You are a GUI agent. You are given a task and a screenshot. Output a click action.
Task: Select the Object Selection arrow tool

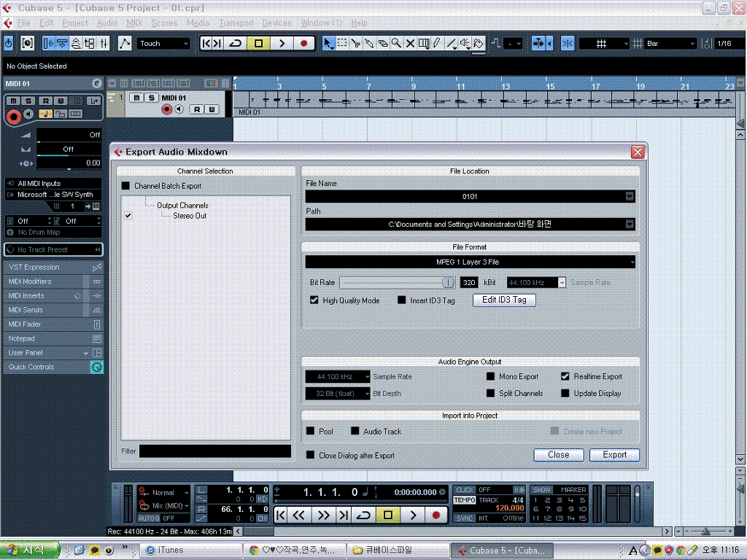click(x=328, y=43)
